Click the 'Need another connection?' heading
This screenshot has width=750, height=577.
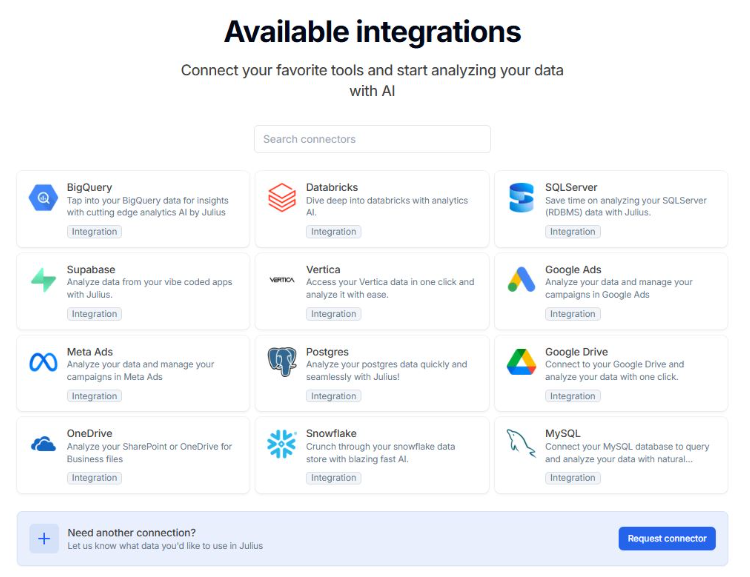click(x=132, y=533)
